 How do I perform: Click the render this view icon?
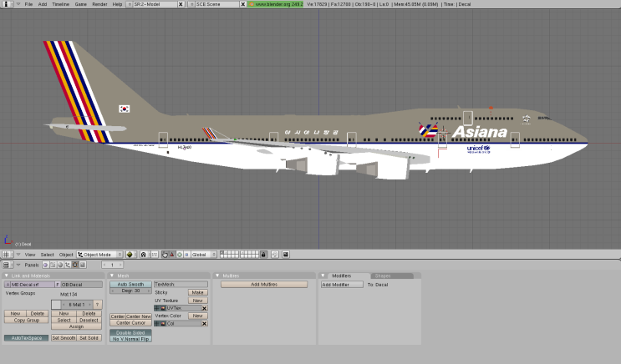click(x=286, y=255)
